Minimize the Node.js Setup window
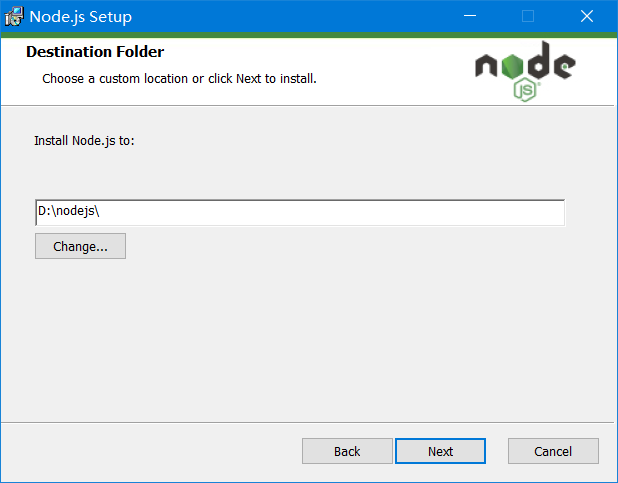This screenshot has width=618, height=483. tap(470, 16)
